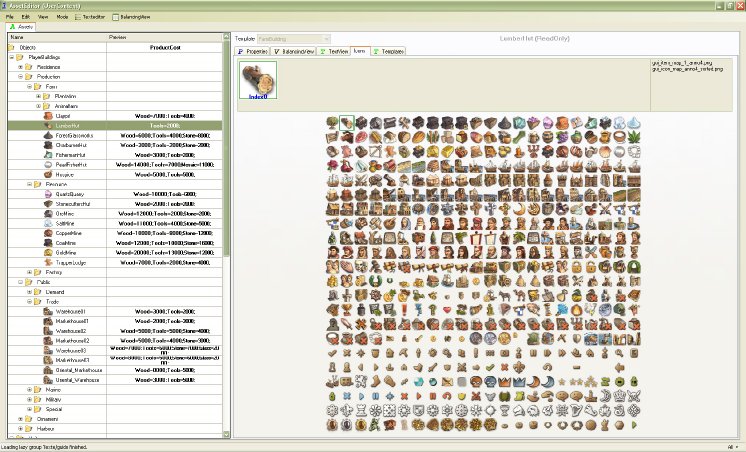Click the ForestGlassworks icon in the tree
This screenshot has height=452, width=746.
(x=48, y=136)
